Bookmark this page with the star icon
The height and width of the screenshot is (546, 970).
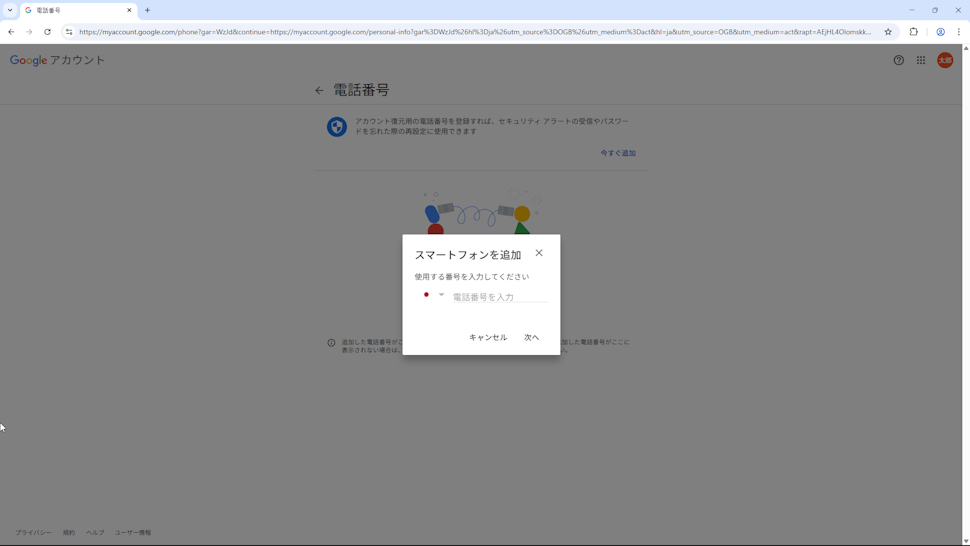click(888, 32)
